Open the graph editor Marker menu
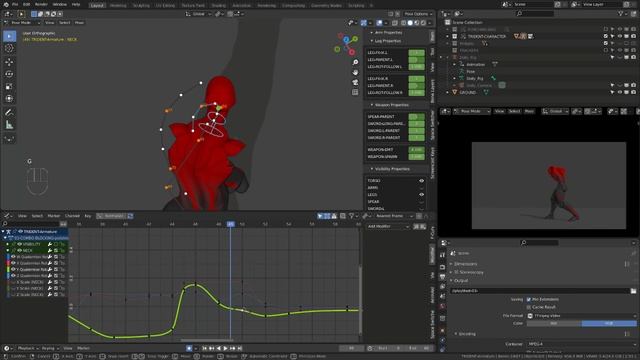 (x=54, y=216)
